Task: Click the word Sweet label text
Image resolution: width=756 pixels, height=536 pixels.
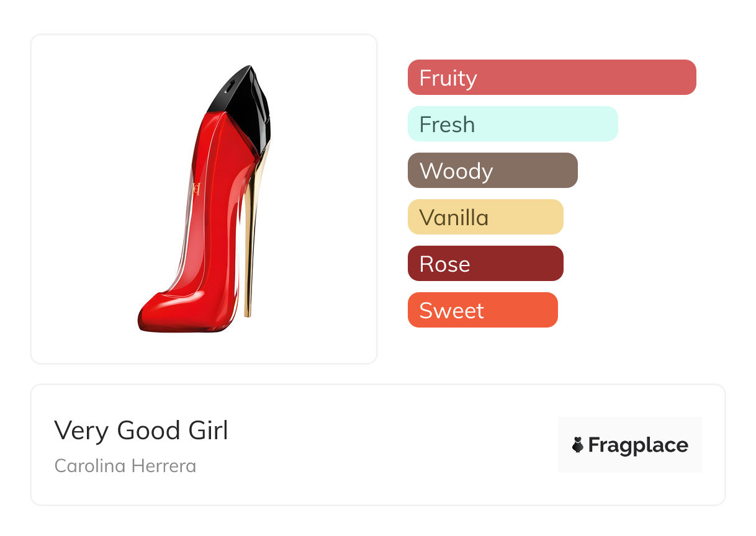Action: [451, 311]
